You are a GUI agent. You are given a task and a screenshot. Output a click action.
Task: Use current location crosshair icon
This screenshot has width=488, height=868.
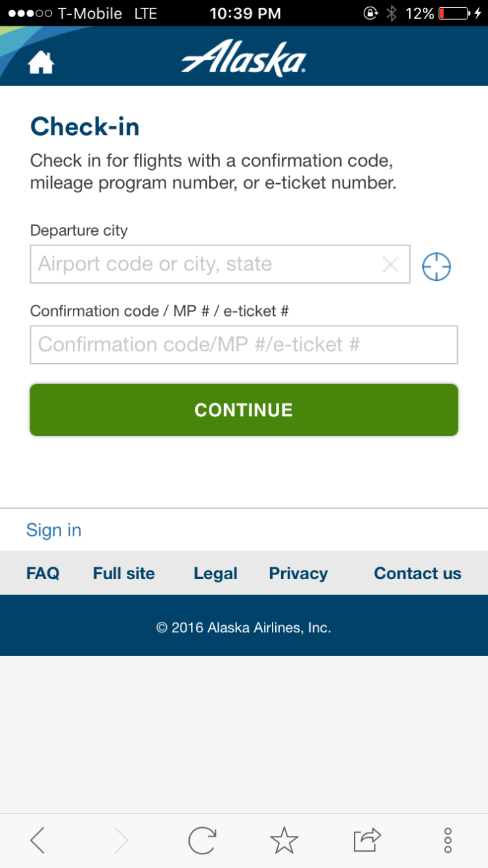(x=437, y=267)
